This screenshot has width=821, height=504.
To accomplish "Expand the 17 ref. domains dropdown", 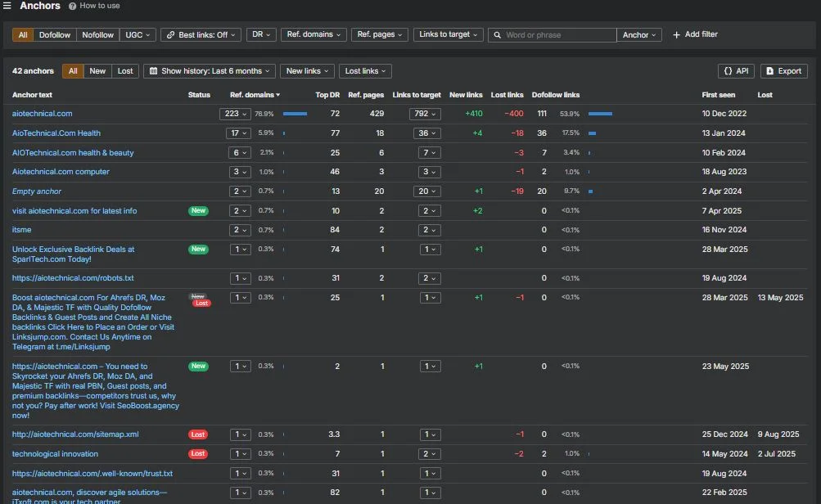I will [x=238, y=133].
